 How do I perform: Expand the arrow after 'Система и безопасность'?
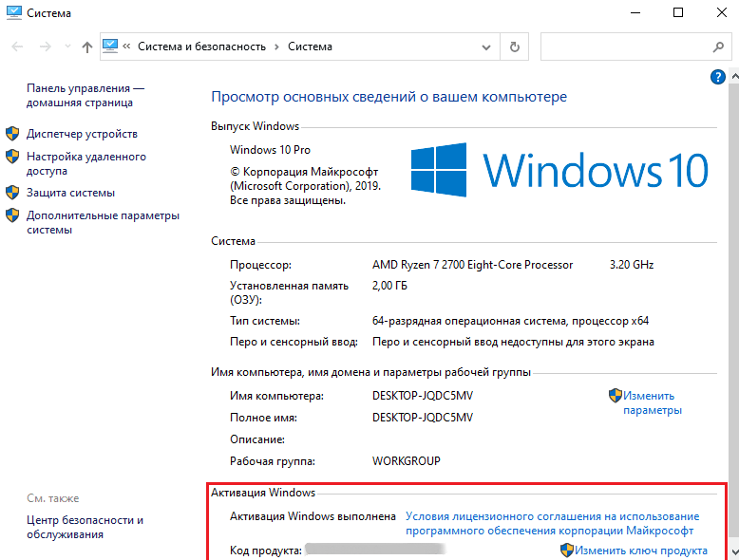[277, 47]
